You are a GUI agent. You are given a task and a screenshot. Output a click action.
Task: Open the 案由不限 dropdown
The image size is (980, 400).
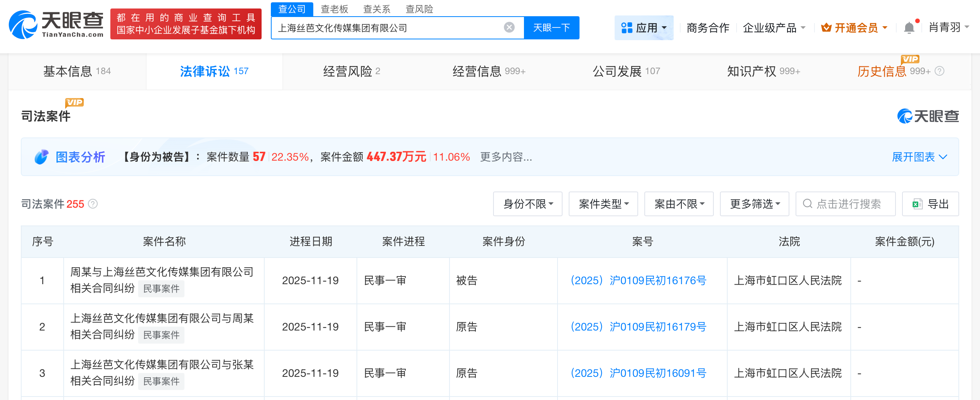679,204
